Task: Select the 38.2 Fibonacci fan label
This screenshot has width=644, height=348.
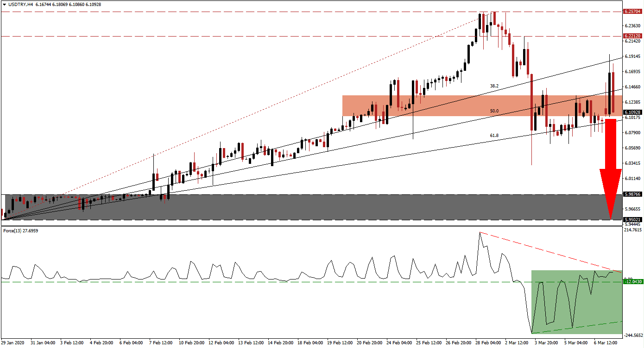Action: coord(494,86)
